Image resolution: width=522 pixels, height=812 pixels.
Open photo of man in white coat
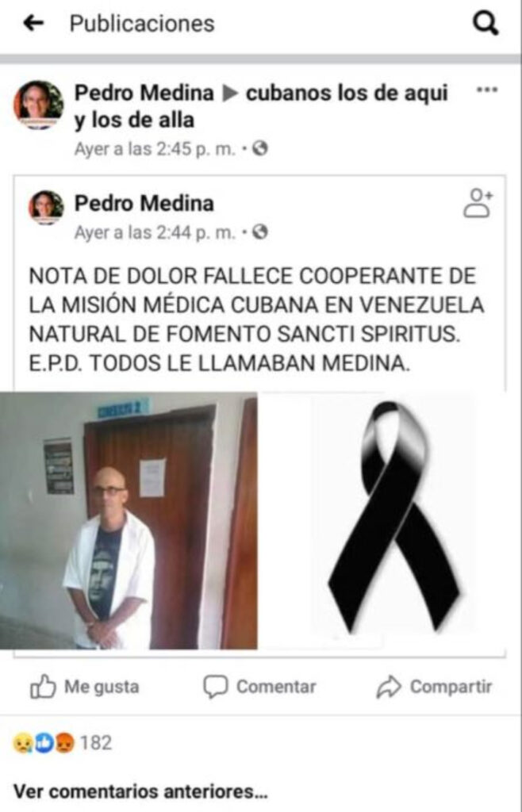pyautogui.click(x=129, y=520)
